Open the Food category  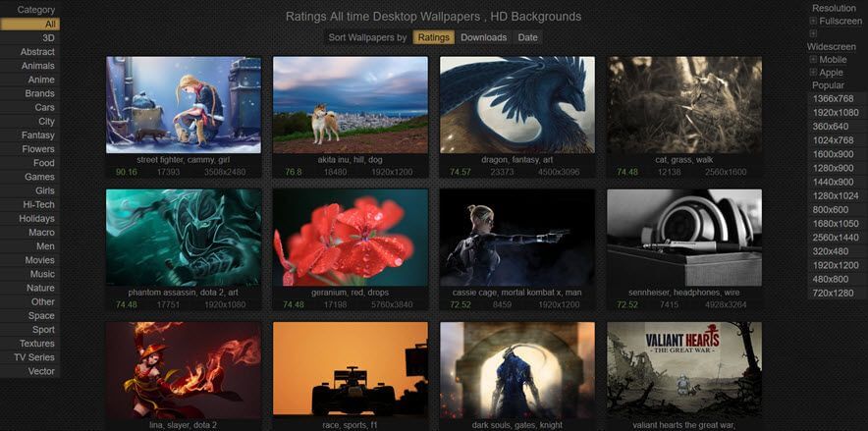click(x=29, y=163)
